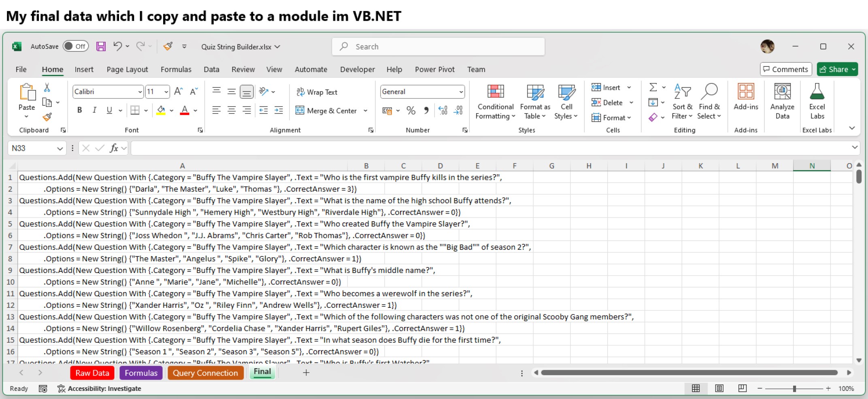
Task: Click the zoom slider handle
Action: click(x=794, y=388)
